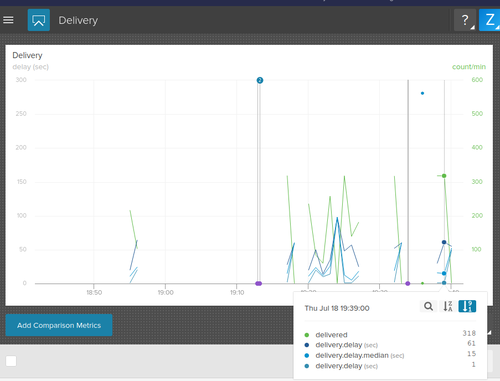Click the Delivery page title in header
This screenshot has height=381, width=500.
[x=78, y=20]
